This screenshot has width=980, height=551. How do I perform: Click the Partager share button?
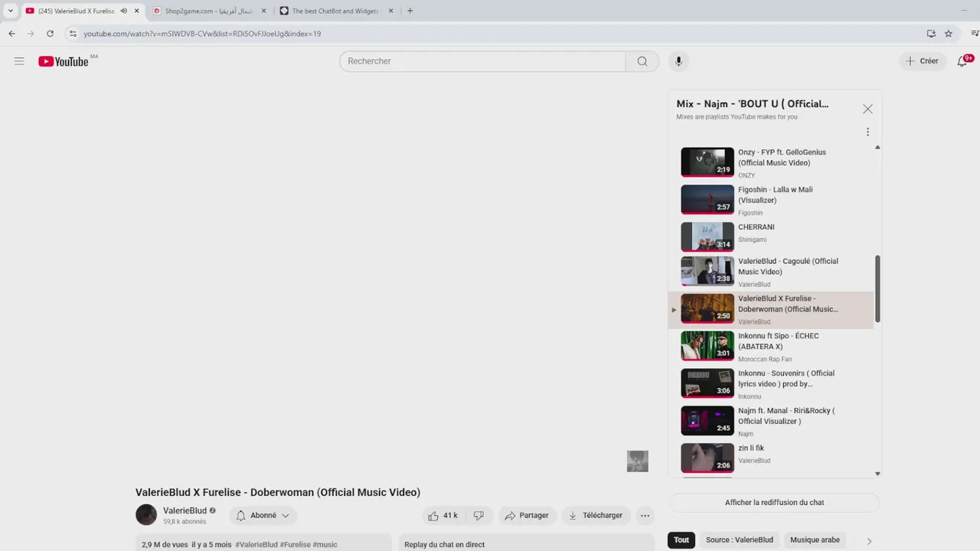pos(527,516)
